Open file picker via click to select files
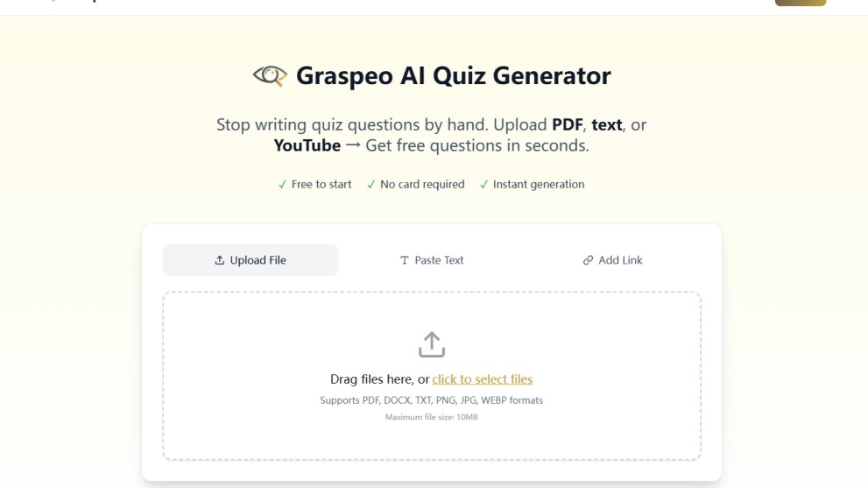 click(482, 379)
